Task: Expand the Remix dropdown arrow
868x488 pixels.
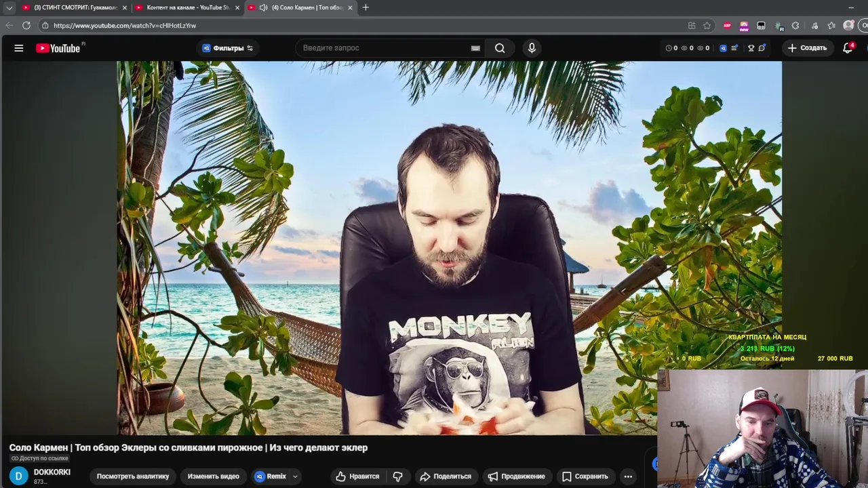Action: pos(295,476)
